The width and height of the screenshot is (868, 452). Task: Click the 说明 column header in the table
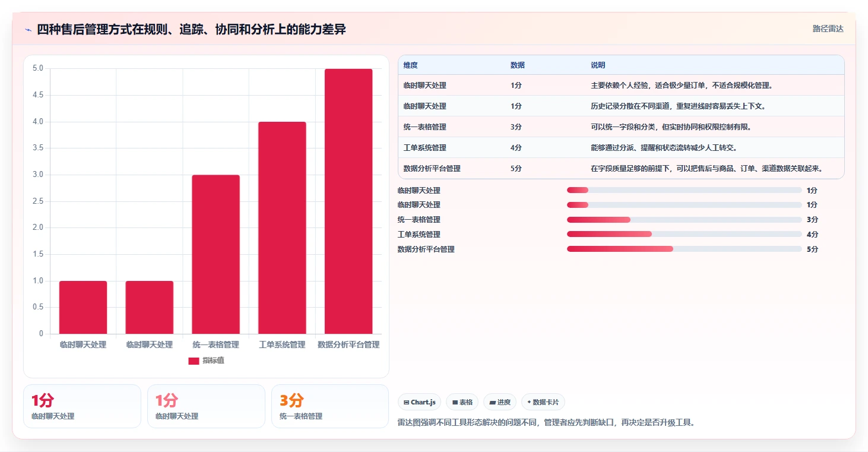(x=598, y=65)
